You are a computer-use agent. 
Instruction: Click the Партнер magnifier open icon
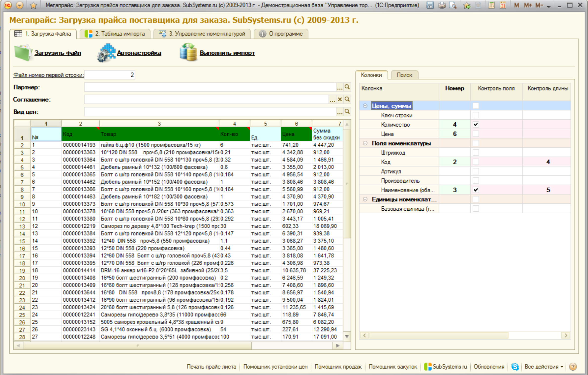tap(347, 87)
